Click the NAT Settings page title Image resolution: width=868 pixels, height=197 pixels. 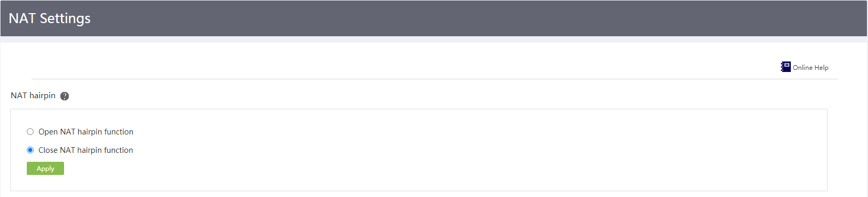tap(49, 18)
